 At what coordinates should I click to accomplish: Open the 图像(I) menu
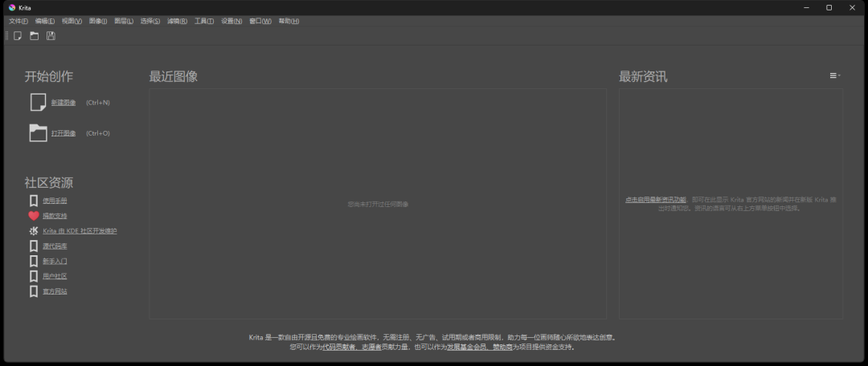(98, 21)
